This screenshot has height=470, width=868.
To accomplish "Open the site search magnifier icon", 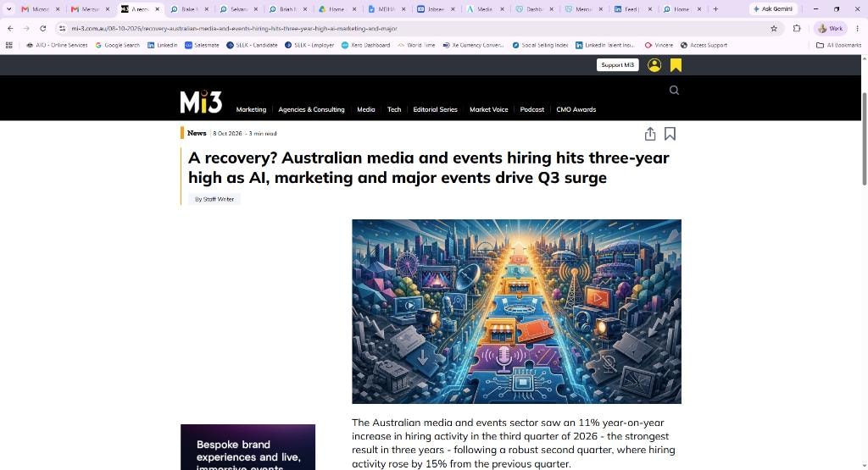I will (x=674, y=90).
